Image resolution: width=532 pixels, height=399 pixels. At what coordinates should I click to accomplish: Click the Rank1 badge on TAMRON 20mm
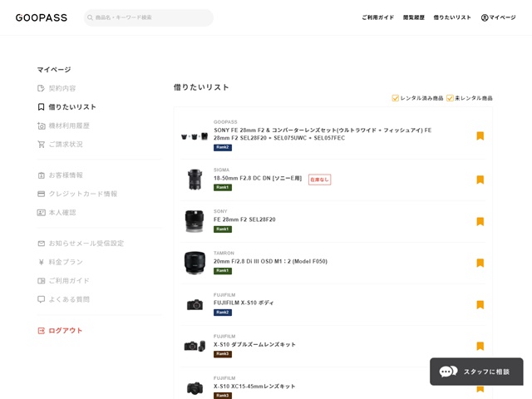(x=223, y=271)
